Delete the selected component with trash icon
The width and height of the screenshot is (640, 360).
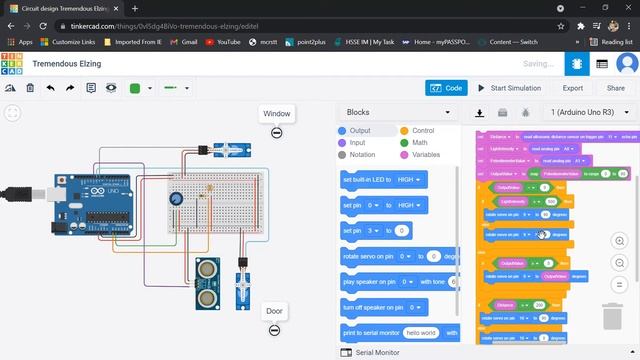(30, 88)
